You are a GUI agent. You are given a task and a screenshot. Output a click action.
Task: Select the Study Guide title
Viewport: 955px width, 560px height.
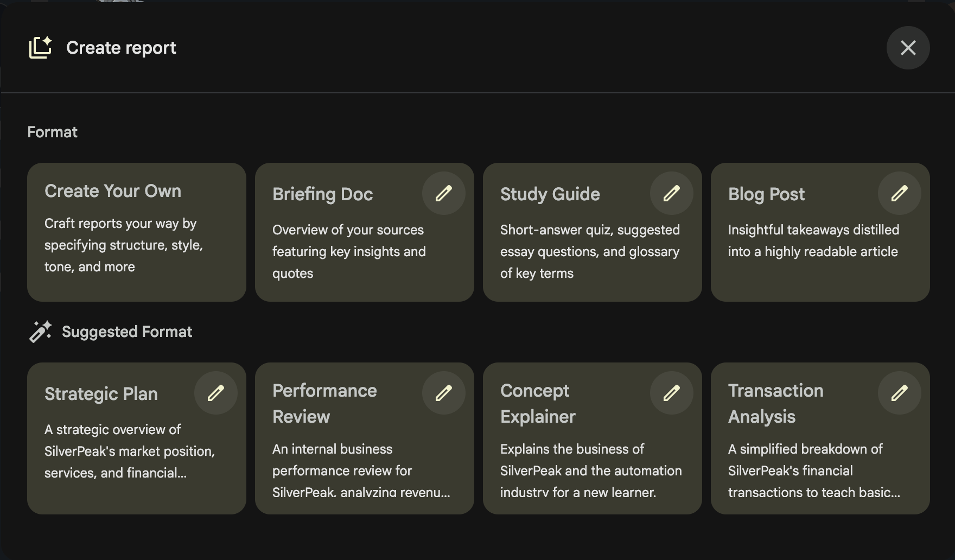pyautogui.click(x=550, y=194)
